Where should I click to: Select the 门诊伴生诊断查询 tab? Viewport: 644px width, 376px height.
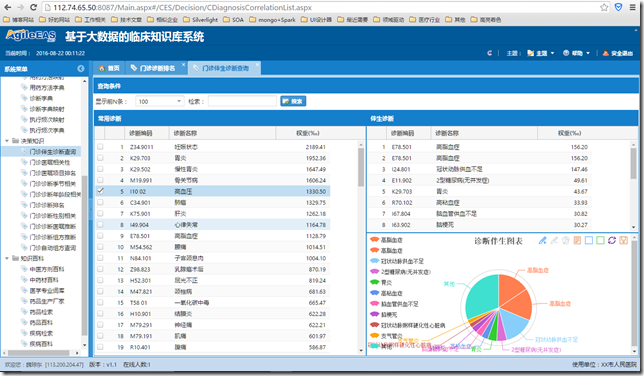point(225,68)
